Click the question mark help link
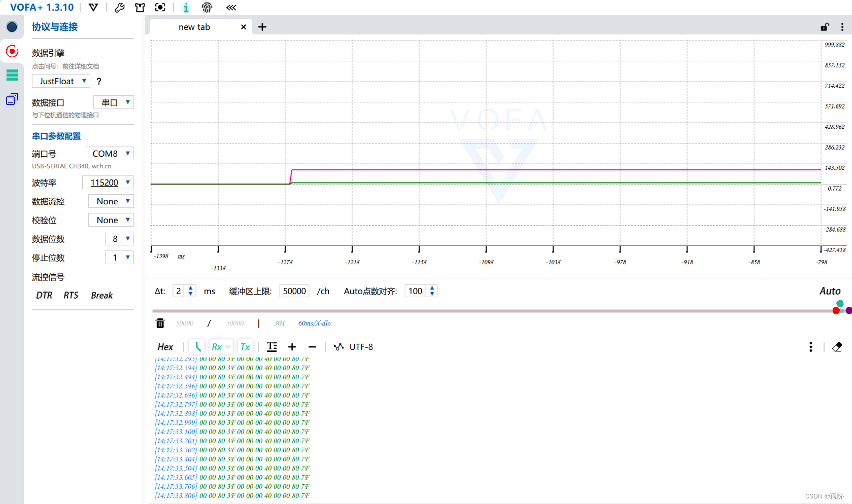The image size is (852, 504). (99, 81)
